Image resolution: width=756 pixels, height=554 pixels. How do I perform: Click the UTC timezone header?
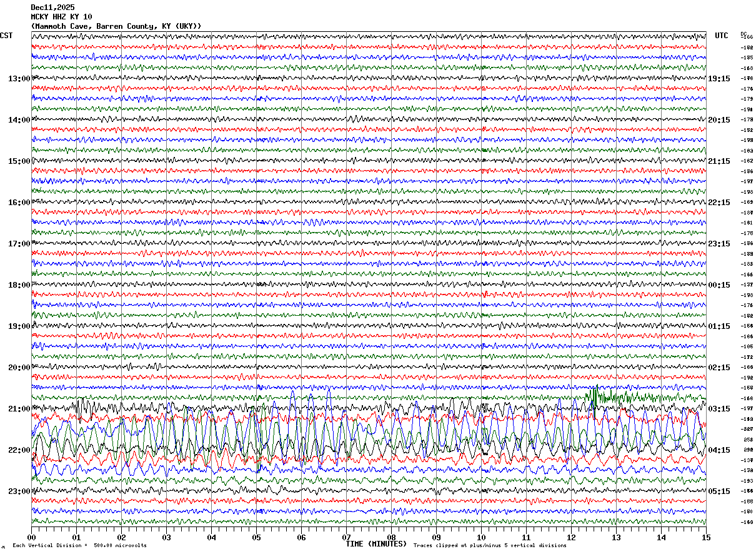click(x=722, y=36)
